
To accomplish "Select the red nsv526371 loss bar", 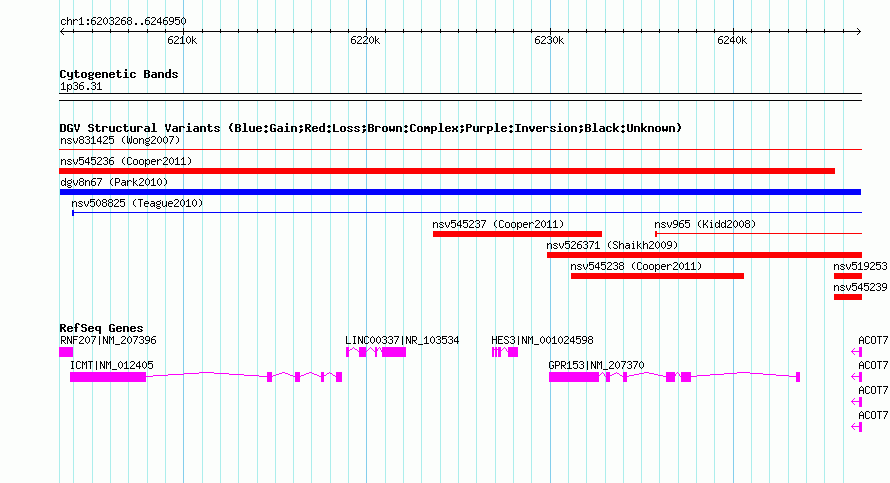I will tap(704, 255).
